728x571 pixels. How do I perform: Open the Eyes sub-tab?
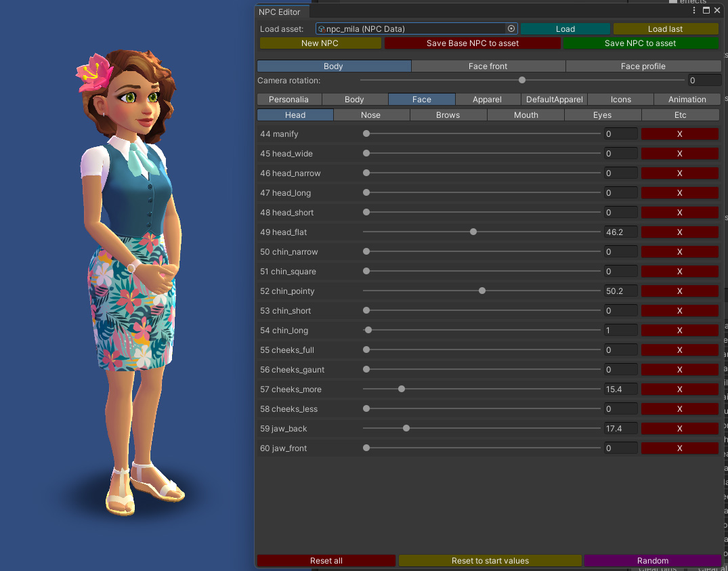pos(602,115)
